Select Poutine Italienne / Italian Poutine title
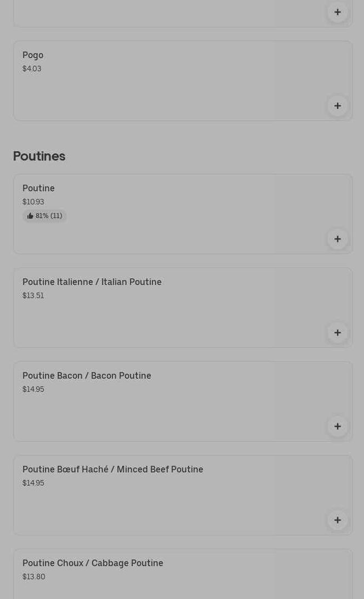364x599 pixels. (92, 282)
